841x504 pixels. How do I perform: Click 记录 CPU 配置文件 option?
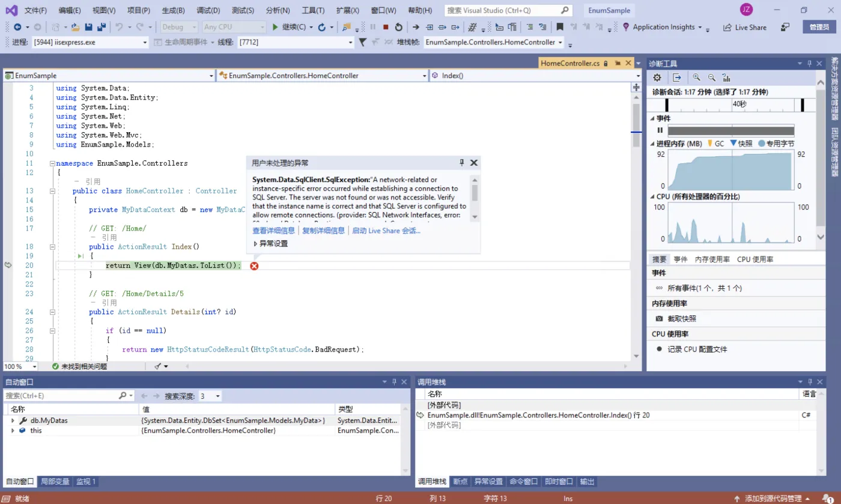697,349
